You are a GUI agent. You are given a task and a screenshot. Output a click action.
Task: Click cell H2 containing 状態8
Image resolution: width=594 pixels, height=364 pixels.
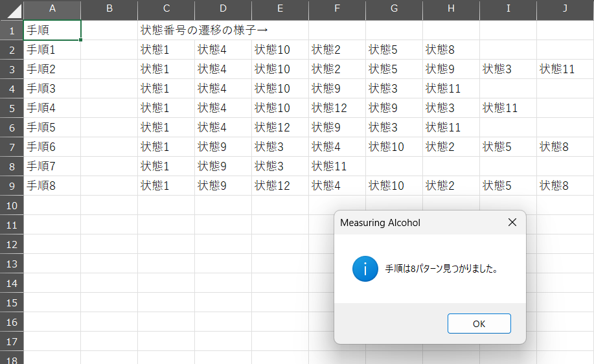(x=451, y=50)
